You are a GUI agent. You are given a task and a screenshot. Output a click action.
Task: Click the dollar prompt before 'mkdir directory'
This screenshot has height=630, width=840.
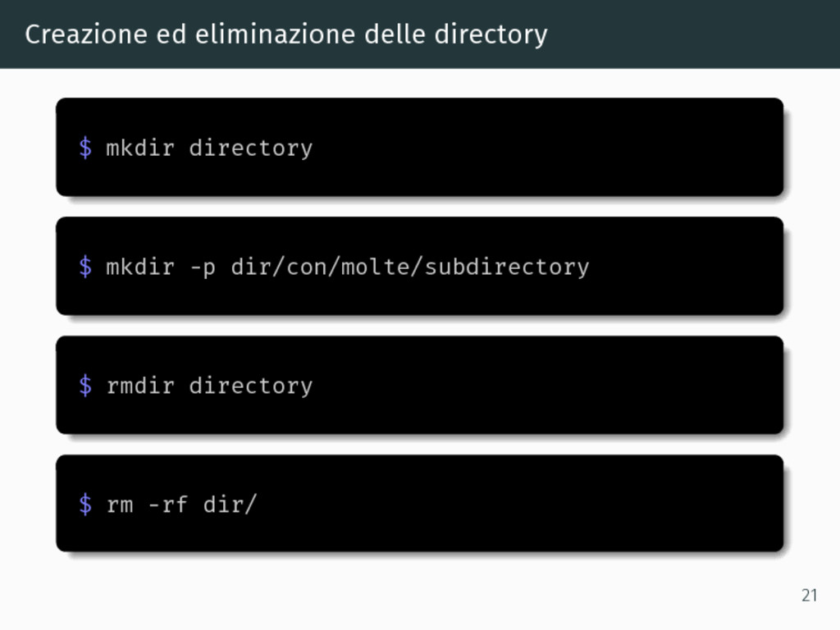85,148
